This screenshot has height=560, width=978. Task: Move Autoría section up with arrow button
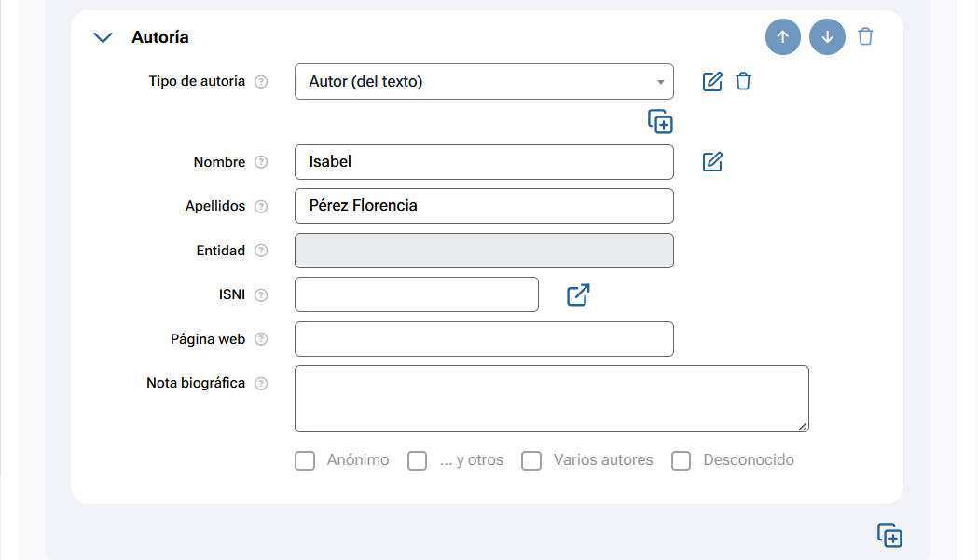pos(783,37)
